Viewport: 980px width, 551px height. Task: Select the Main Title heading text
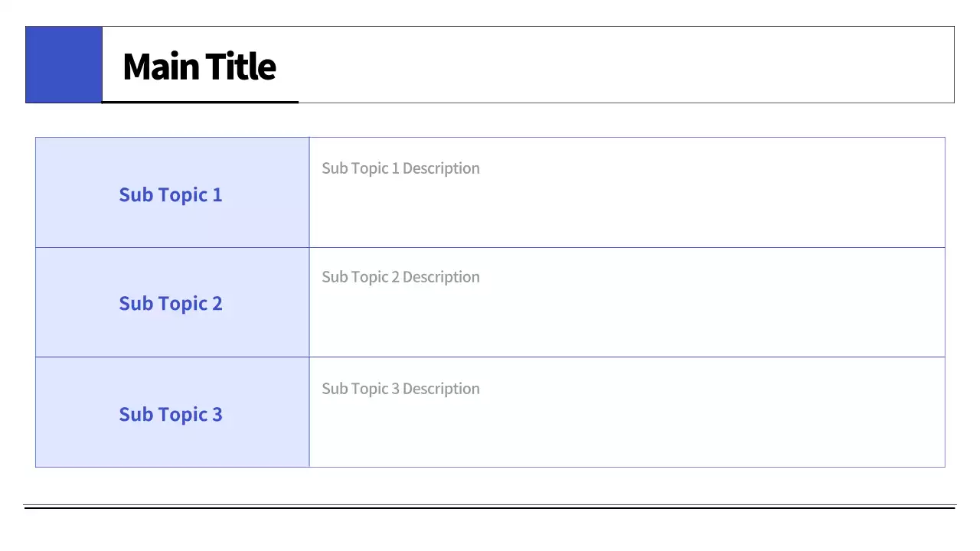pos(199,67)
